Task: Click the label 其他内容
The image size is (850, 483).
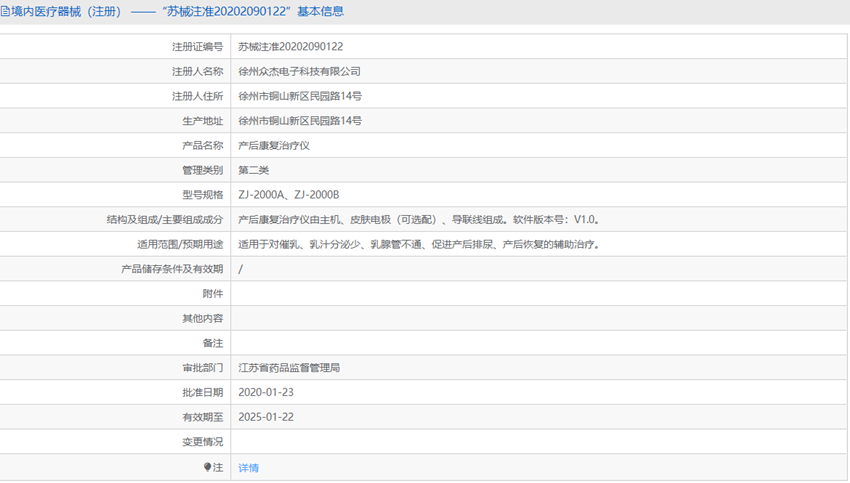Action: 202,318
